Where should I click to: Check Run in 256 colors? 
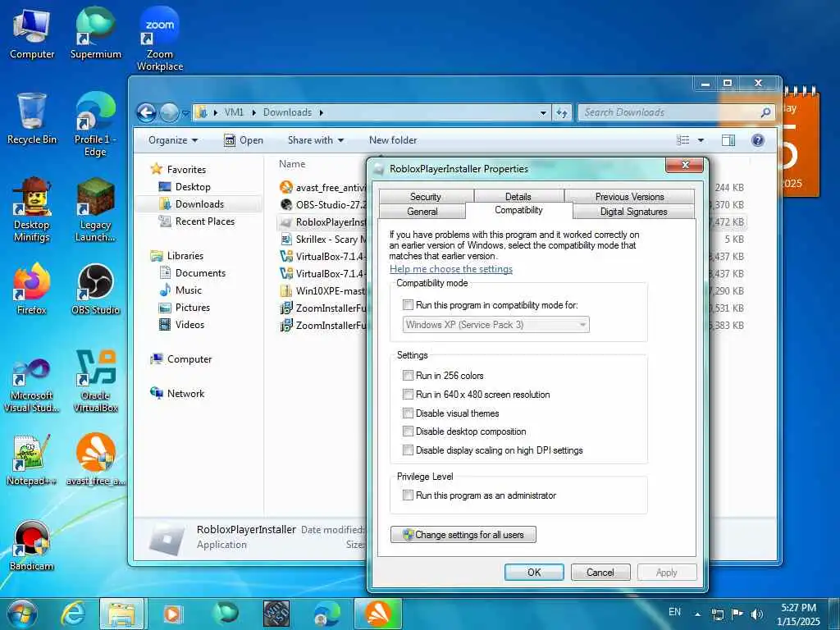[409, 376]
